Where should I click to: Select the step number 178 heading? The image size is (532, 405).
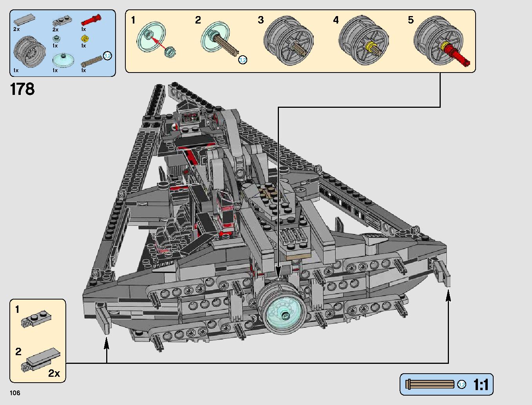[22, 89]
